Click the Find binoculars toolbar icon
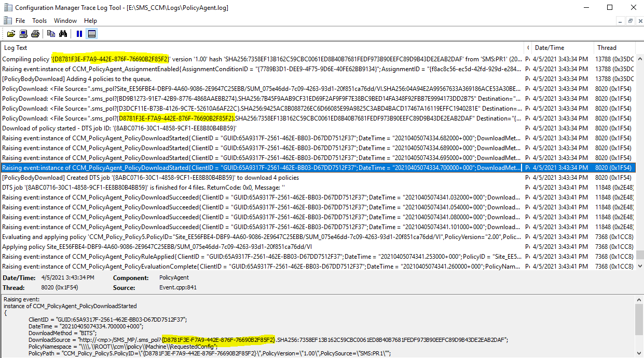 [63, 34]
